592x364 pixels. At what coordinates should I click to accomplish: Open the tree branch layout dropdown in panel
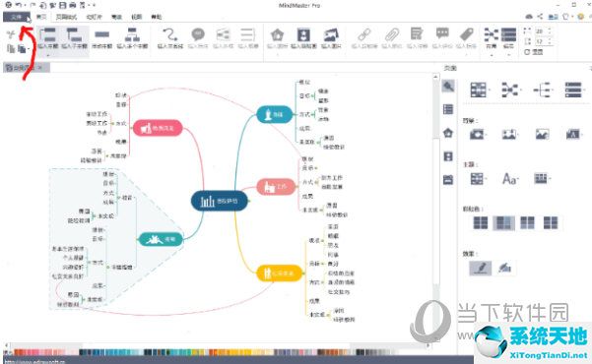click(x=543, y=90)
